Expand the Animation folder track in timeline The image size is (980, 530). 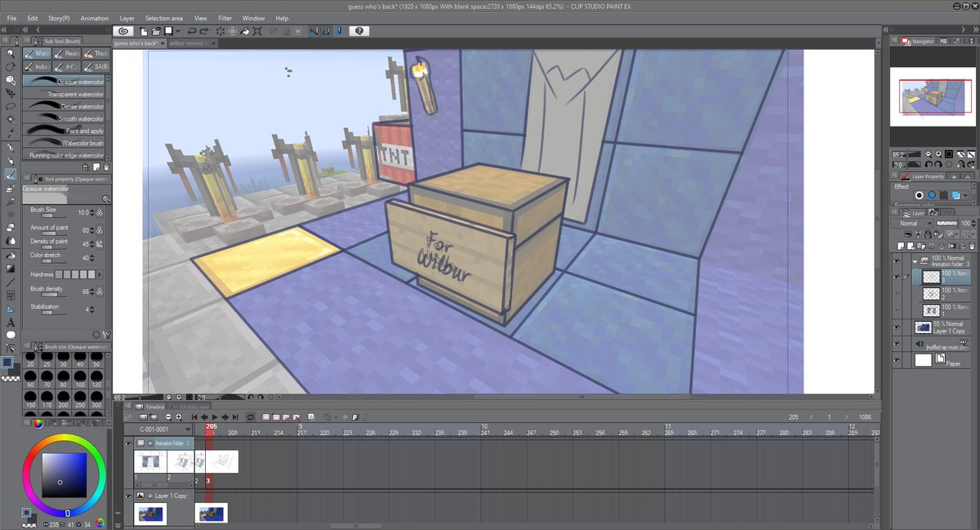149,443
